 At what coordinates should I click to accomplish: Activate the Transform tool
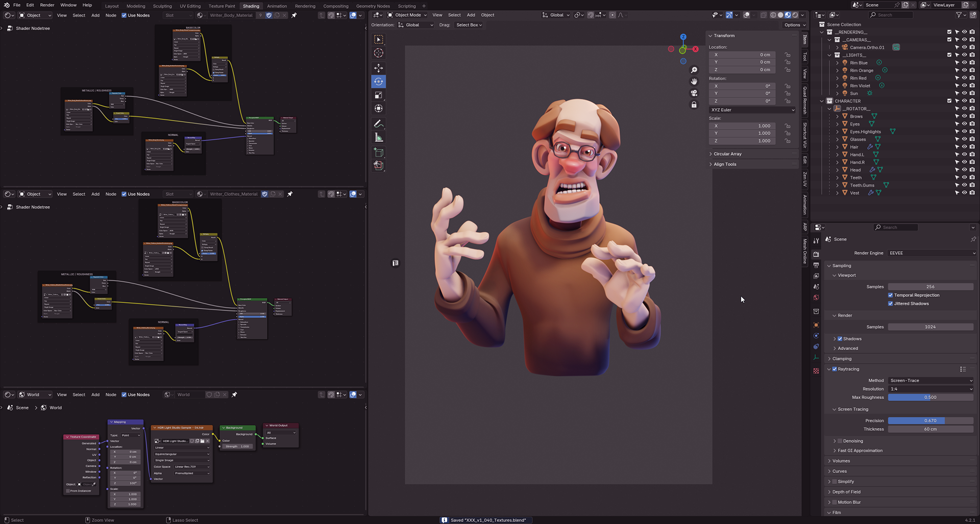[x=378, y=108]
